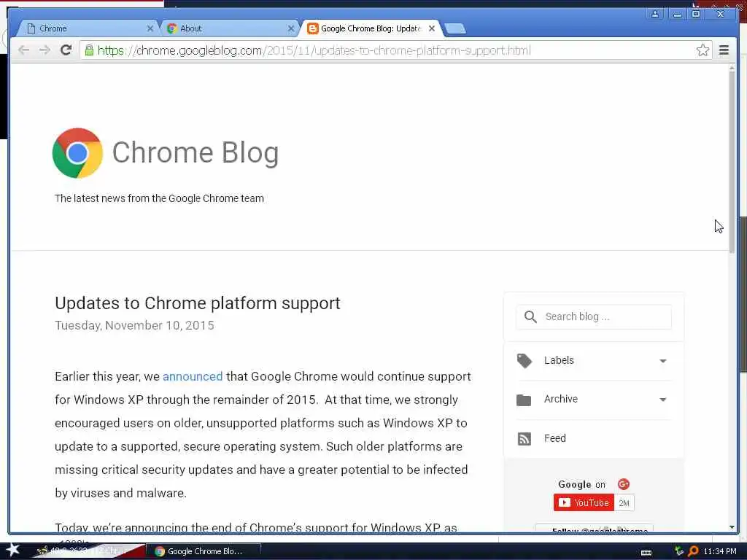Click the Google+ icon beside Google on

623,484
